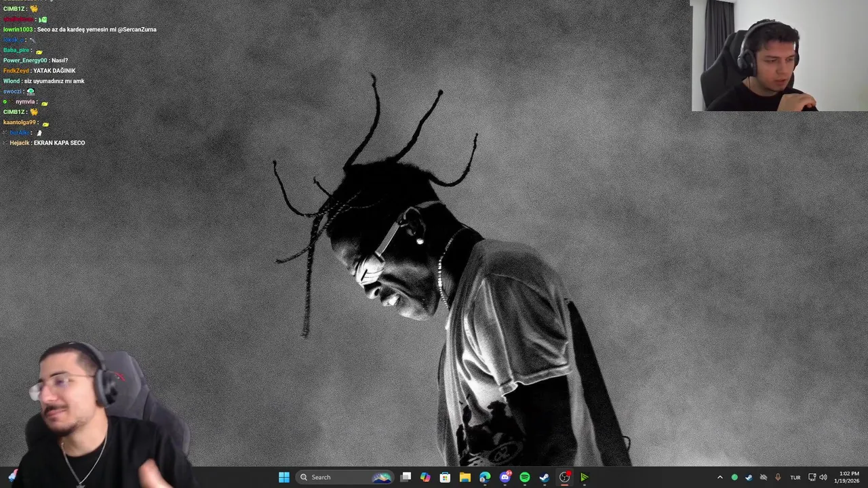The image size is (868, 488).
Task: Click the webcam feed in the top-right corner
Action: pos(780,56)
